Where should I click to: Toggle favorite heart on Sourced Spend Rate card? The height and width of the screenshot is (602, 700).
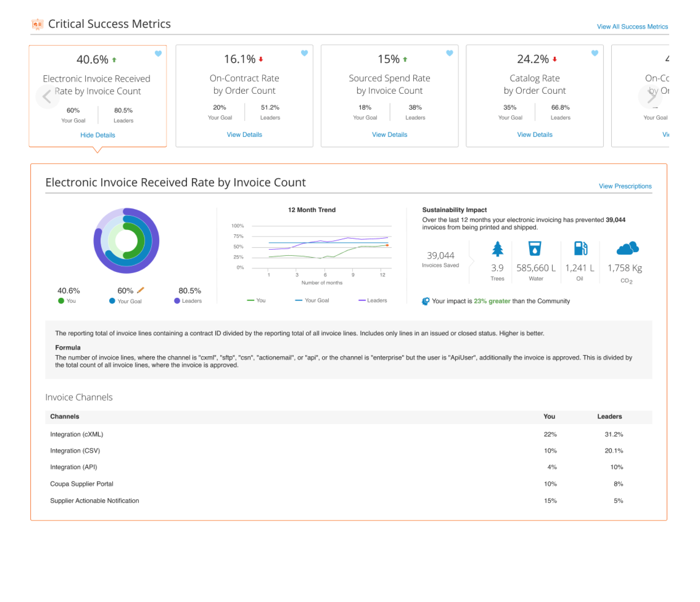click(x=449, y=53)
